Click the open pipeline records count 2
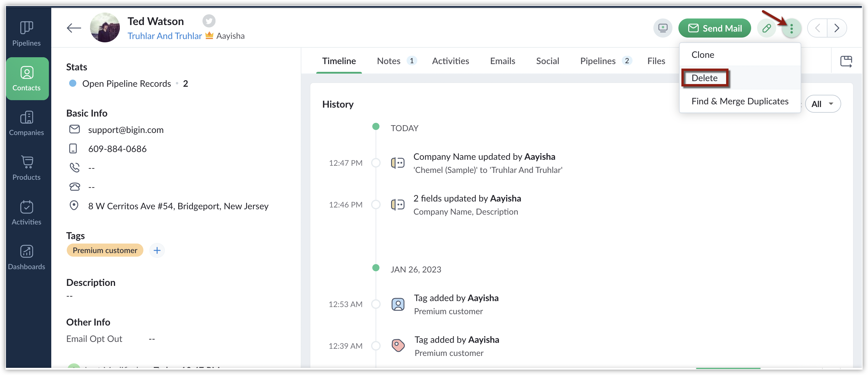Screen dimensions: 868x375 [185, 83]
